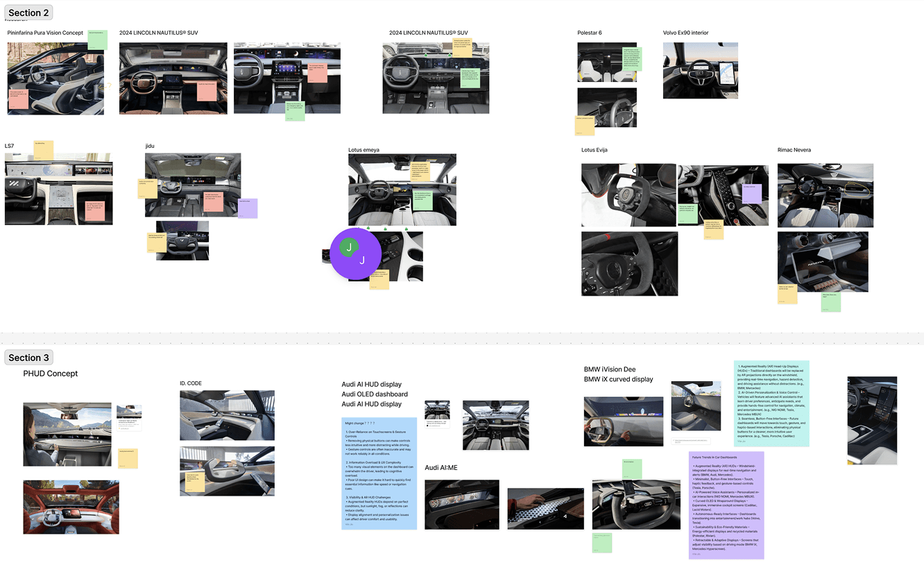Select the Polestar 6 title text
Viewport: 924px width, 572px height.
coord(590,33)
